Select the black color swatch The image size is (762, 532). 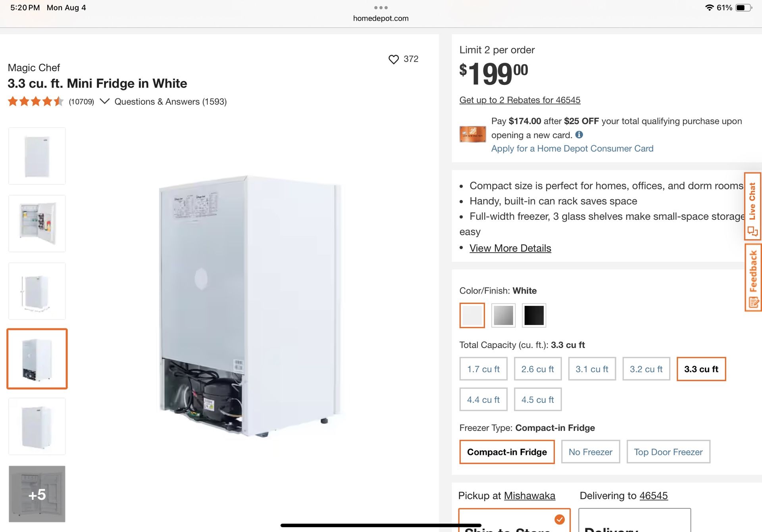point(534,315)
